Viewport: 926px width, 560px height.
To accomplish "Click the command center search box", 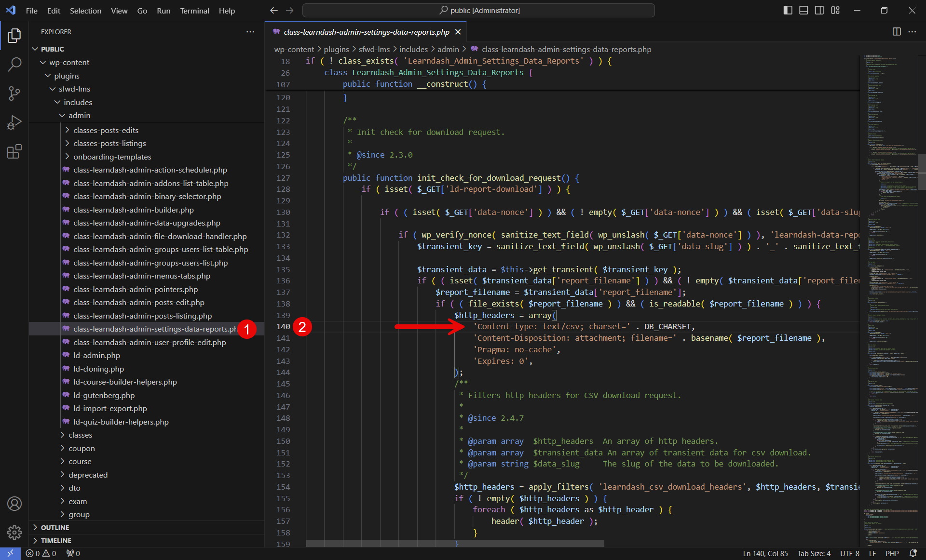I will click(478, 10).
